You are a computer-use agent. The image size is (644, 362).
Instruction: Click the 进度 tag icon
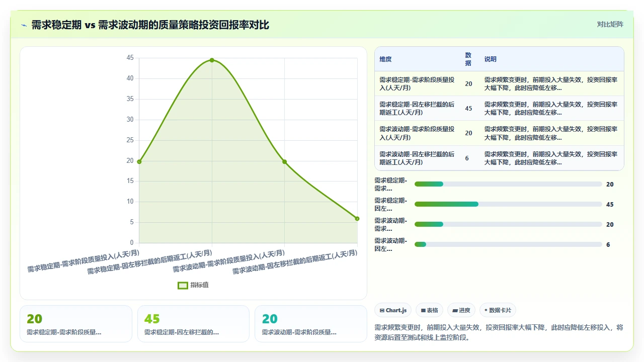(455, 311)
